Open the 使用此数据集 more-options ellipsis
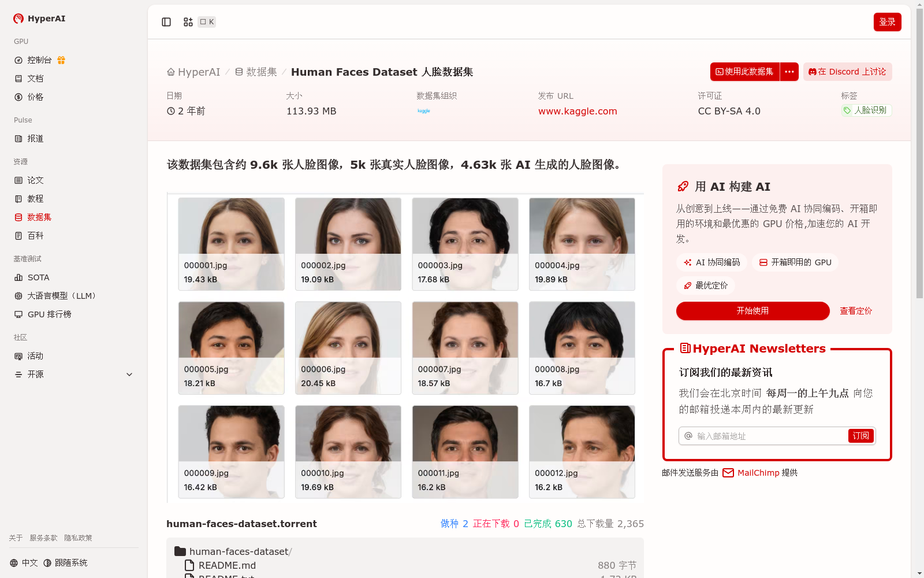924x578 pixels. (x=789, y=72)
